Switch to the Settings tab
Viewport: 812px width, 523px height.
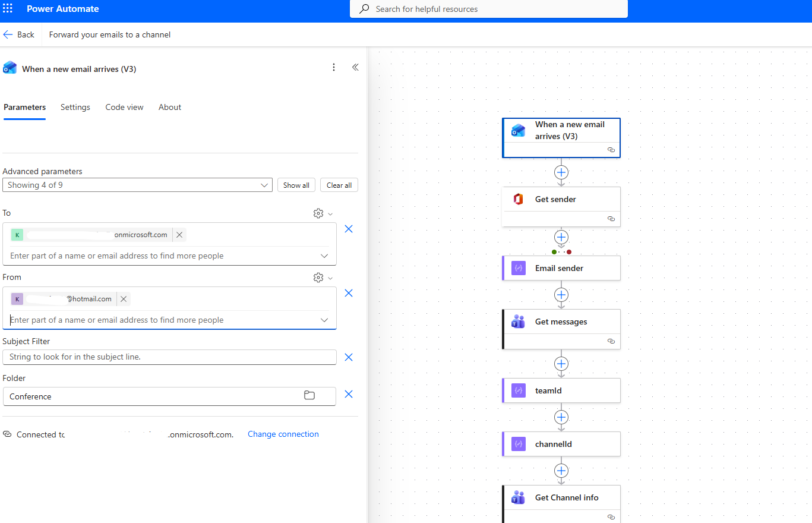point(75,108)
